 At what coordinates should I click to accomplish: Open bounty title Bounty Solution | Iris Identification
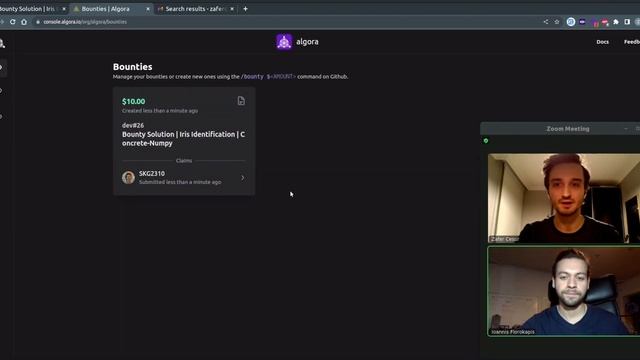(183, 139)
